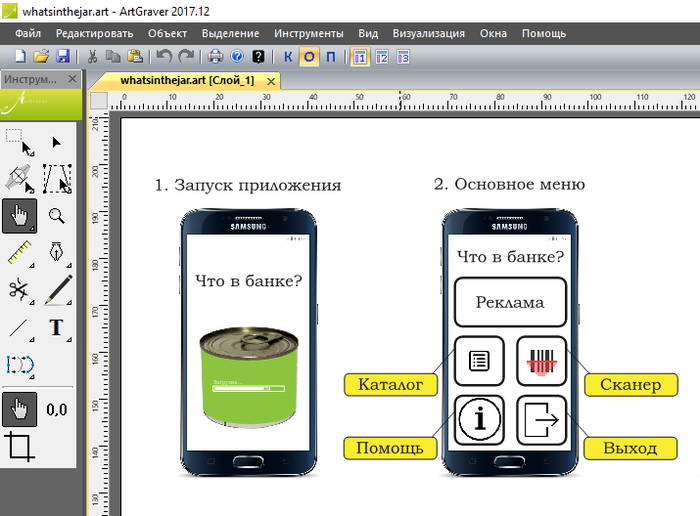Select layer view 1 toolbar button

pos(360,57)
